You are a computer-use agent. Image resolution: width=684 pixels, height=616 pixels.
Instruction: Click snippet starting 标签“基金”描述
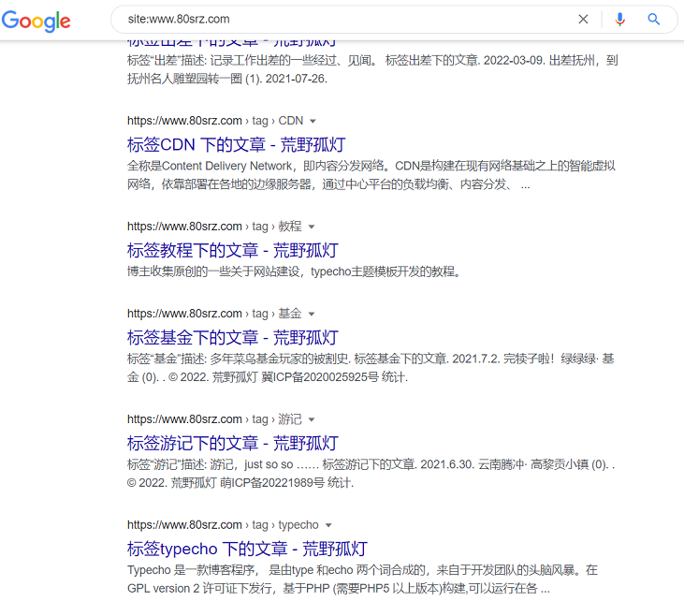pos(371,368)
